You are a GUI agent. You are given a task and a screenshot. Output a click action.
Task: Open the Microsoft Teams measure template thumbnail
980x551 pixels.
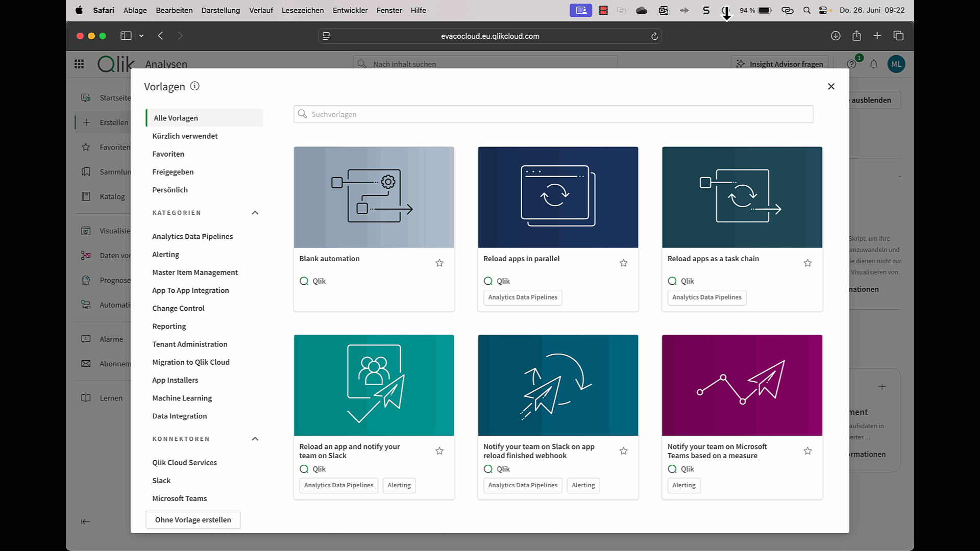742,385
